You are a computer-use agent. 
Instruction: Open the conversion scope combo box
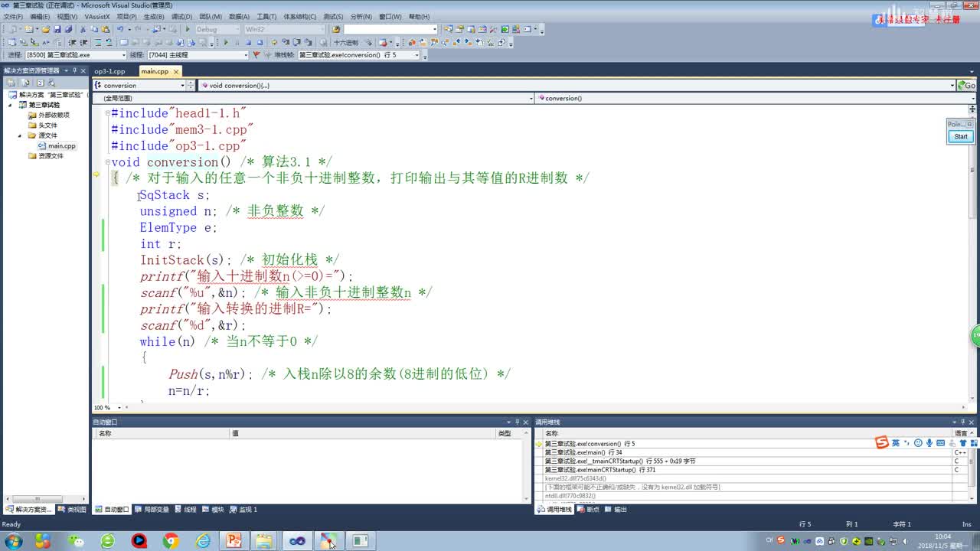139,86
